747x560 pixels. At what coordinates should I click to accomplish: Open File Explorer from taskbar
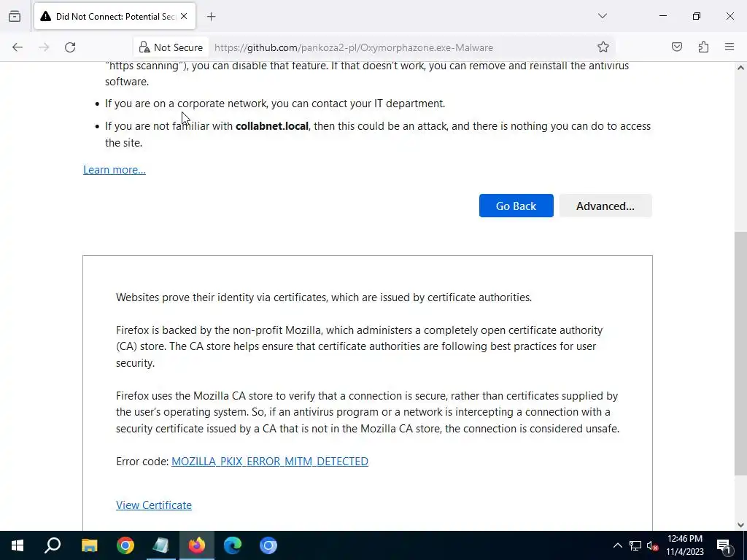89,545
